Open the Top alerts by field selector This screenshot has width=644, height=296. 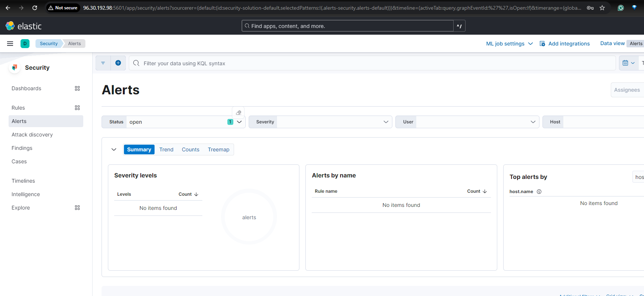638,177
